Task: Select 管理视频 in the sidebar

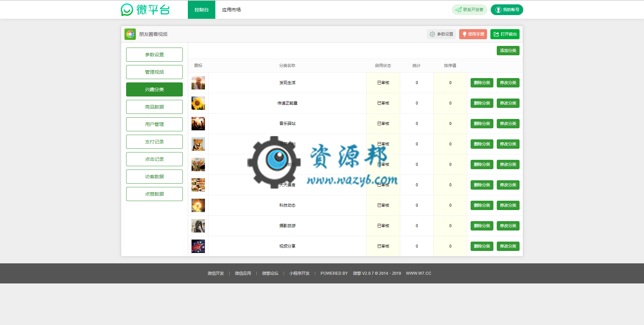Action: (x=154, y=72)
